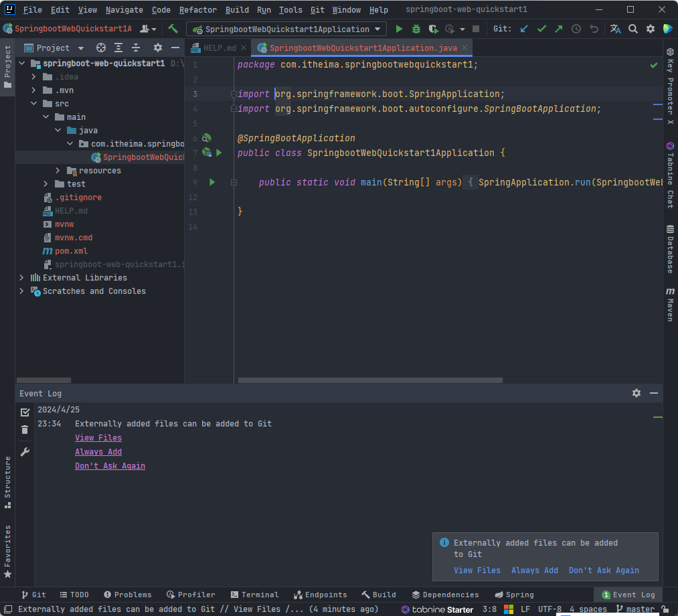Image resolution: width=678 pixels, height=616 pixels.
Task: Open the Terminal tool tab
Action: (x=255, y=595)
